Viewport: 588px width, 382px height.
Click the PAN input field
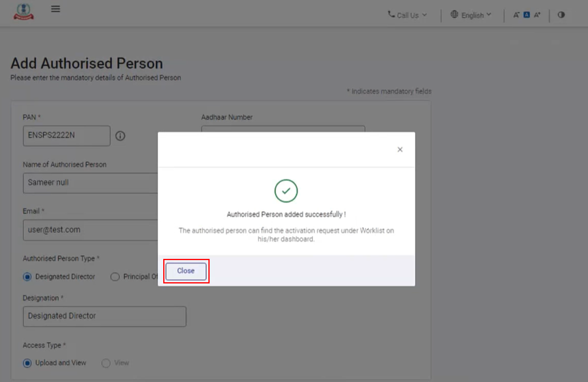click(66, 136)
